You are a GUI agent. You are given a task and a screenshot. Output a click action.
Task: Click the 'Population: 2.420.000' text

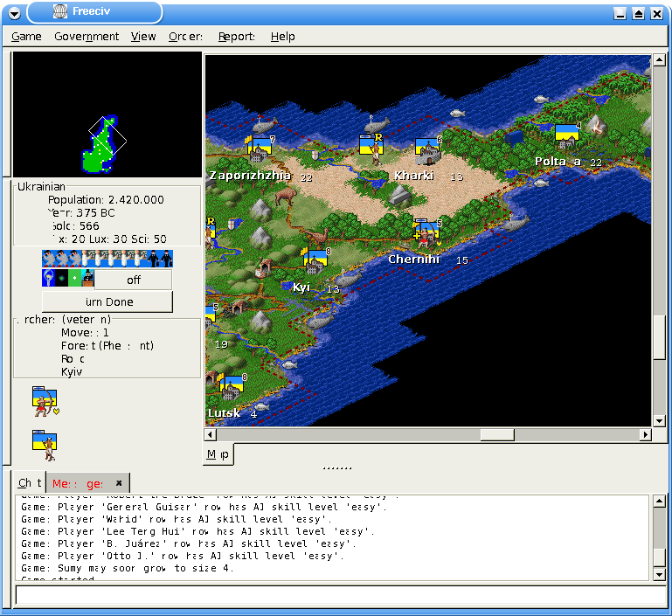coord(106,199)
